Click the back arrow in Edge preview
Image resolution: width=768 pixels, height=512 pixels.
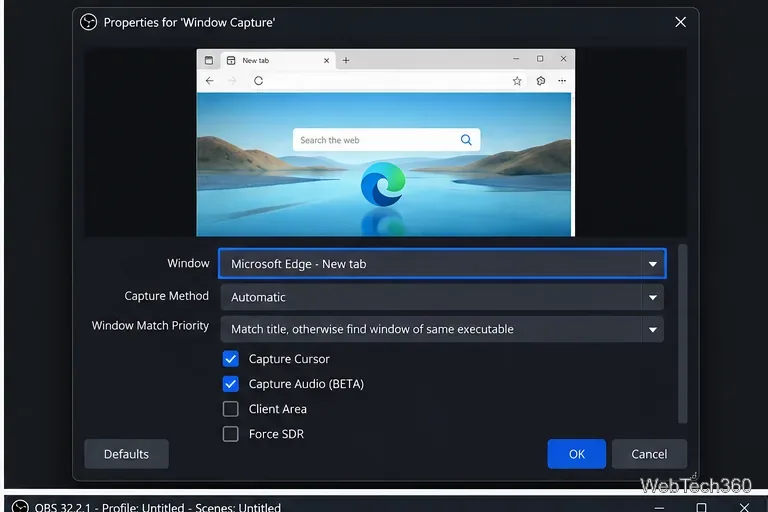[x=210, y=81]
